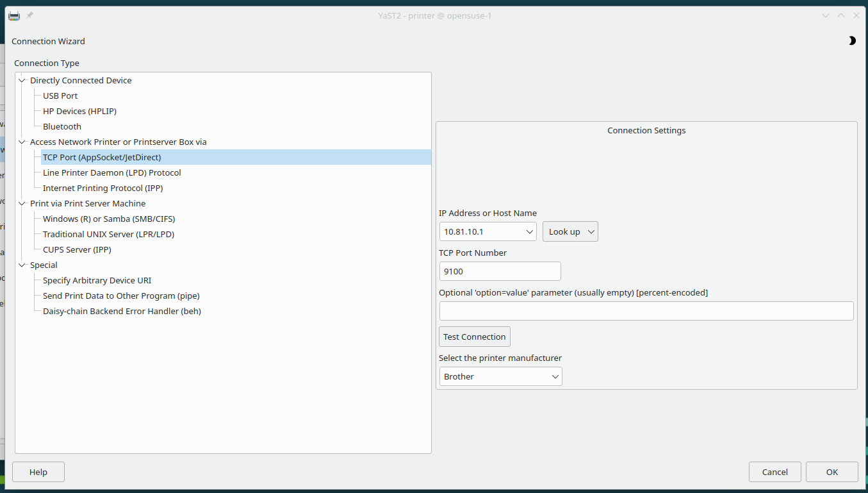Click the pin icon in title bar

29,15
